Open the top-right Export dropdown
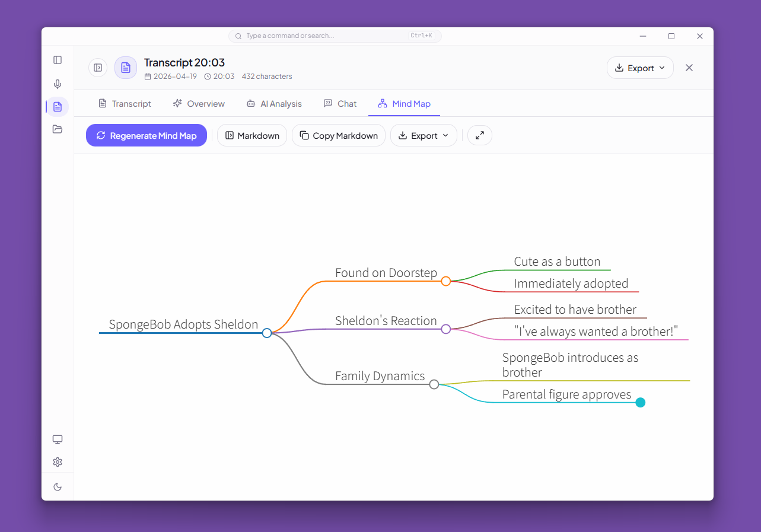The width and height of the screenshot is (761, 532). 640,68
